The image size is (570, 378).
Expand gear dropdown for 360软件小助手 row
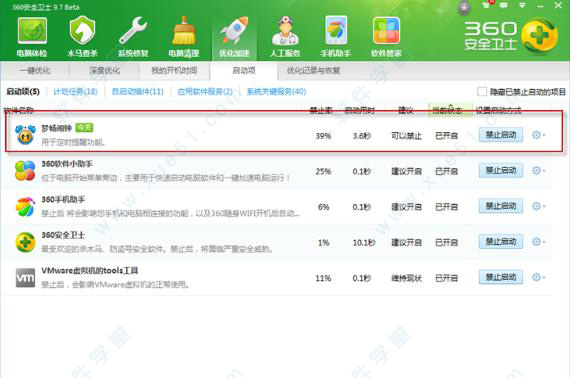(538, 170)
